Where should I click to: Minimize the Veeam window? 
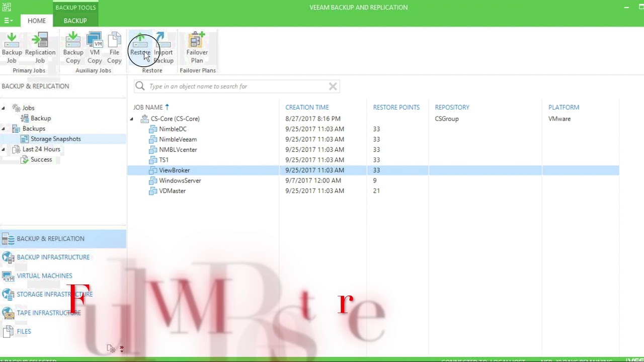click(626, 7)
